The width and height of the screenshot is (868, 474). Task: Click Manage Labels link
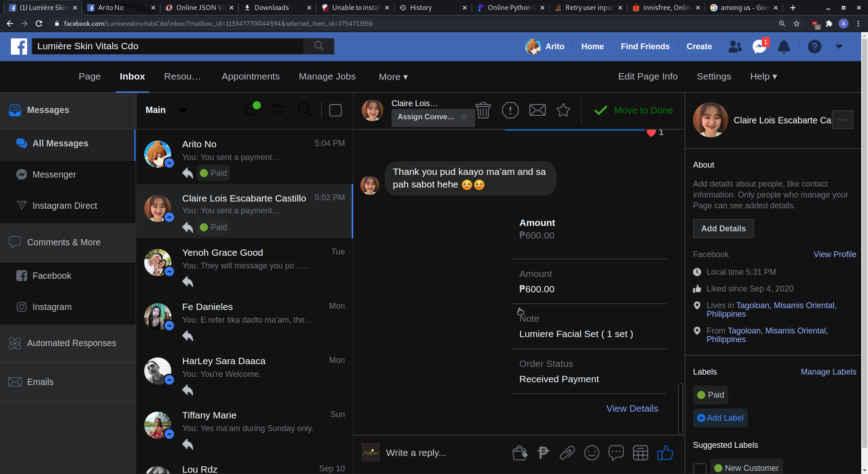pos(828,372)
